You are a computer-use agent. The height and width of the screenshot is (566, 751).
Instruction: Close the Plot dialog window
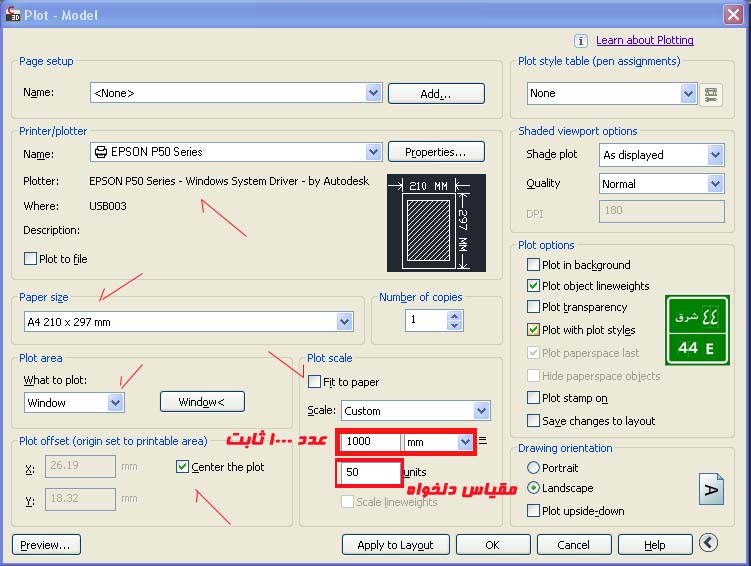point(735,12)
